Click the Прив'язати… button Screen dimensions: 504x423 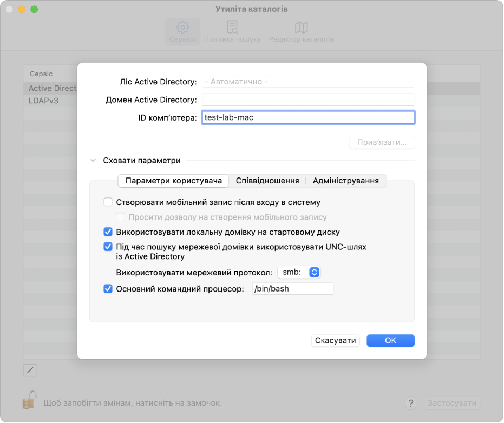coord(382,142)
